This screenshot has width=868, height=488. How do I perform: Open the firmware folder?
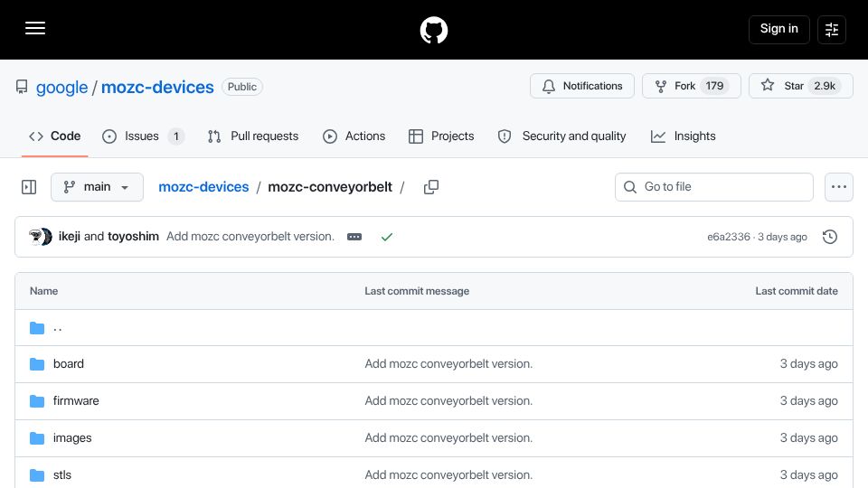76,400
